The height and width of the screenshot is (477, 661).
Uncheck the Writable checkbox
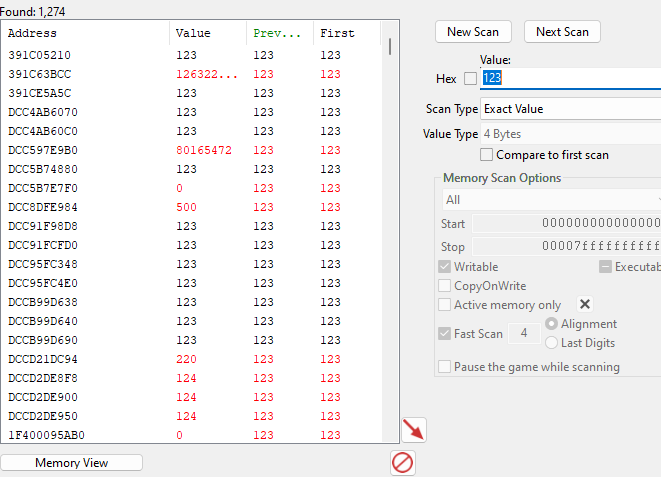tap(445, 267)
